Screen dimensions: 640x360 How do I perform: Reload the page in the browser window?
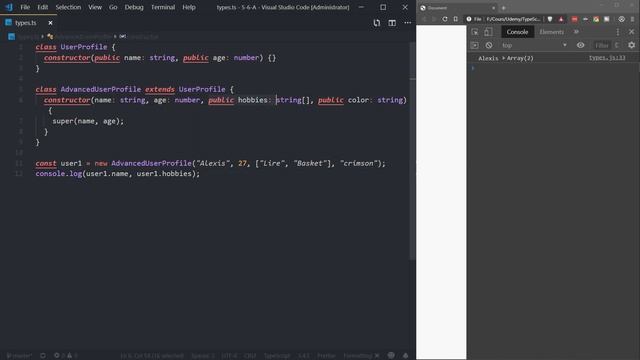click(444, 19)
